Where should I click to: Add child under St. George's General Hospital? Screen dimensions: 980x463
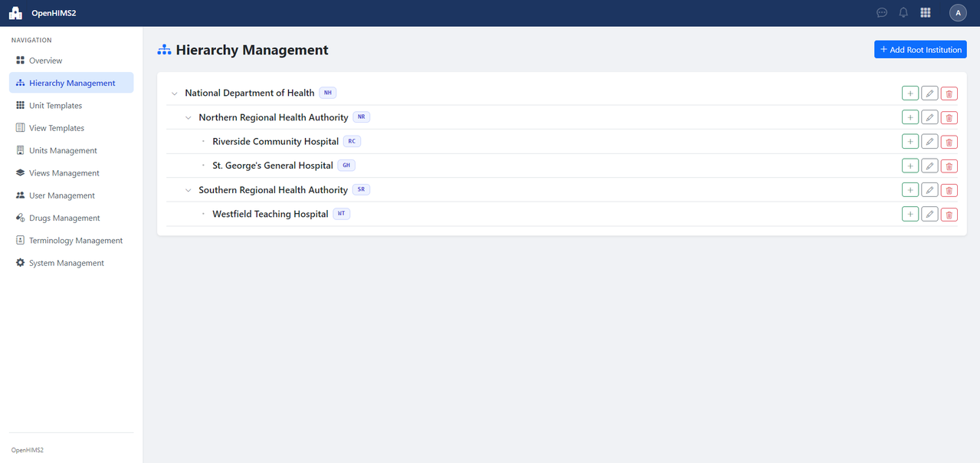(910, 166)
